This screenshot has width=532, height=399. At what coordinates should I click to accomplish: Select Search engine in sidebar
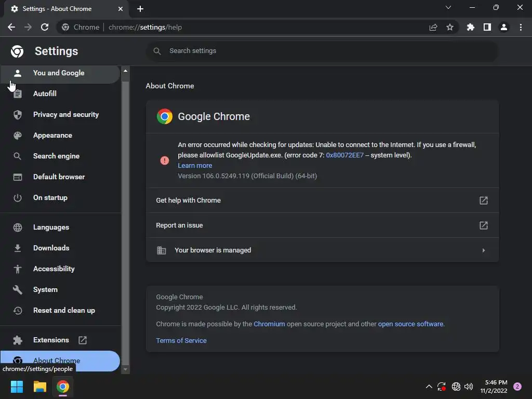click(60, 156)
